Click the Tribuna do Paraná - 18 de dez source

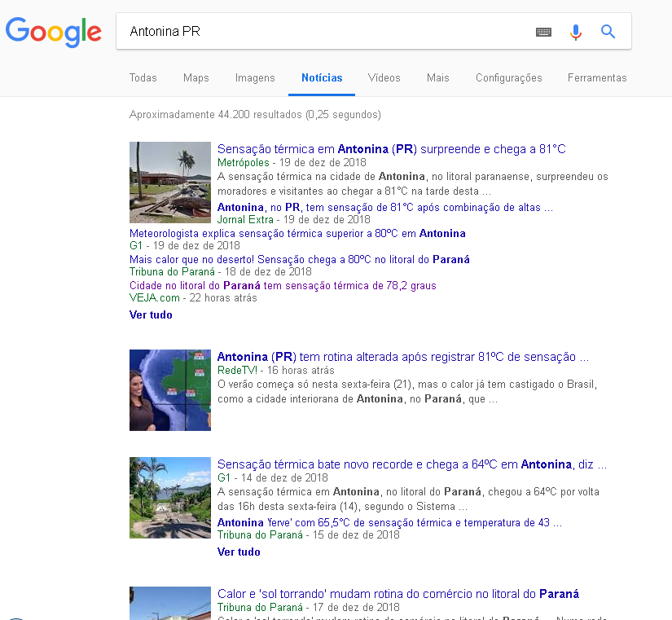220,272
